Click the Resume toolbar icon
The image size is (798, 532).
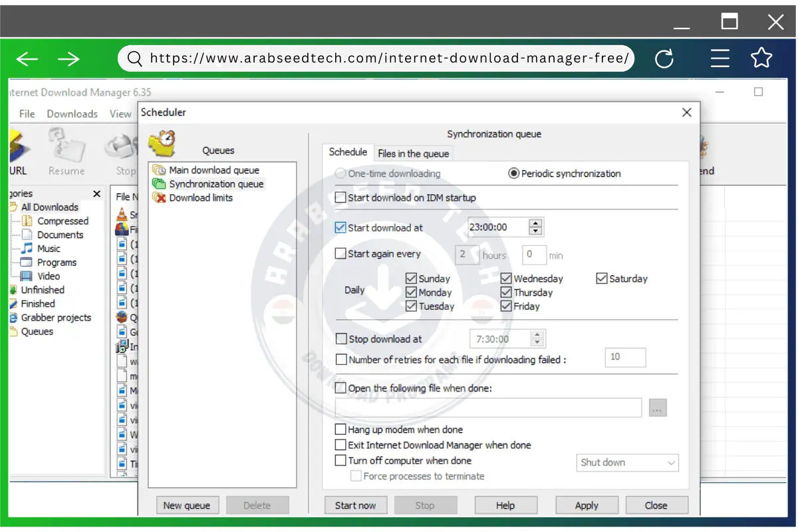click(66, 153)
